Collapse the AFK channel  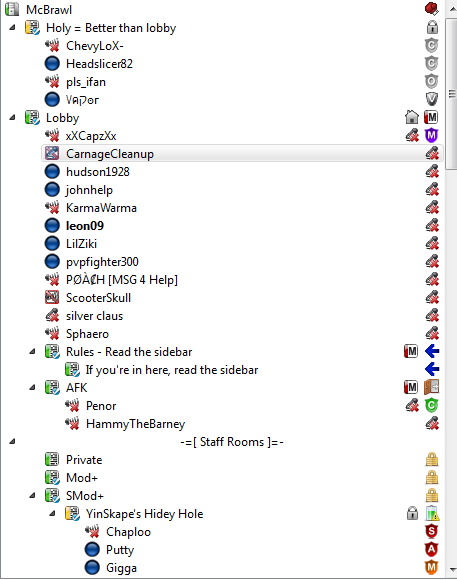click(x=33, y=387)
